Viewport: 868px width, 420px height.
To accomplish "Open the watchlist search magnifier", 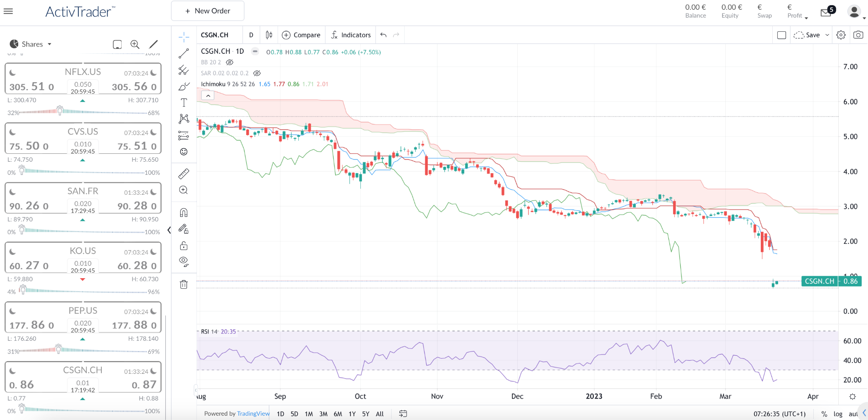I will pyautogui.click(x=135, y=44).
